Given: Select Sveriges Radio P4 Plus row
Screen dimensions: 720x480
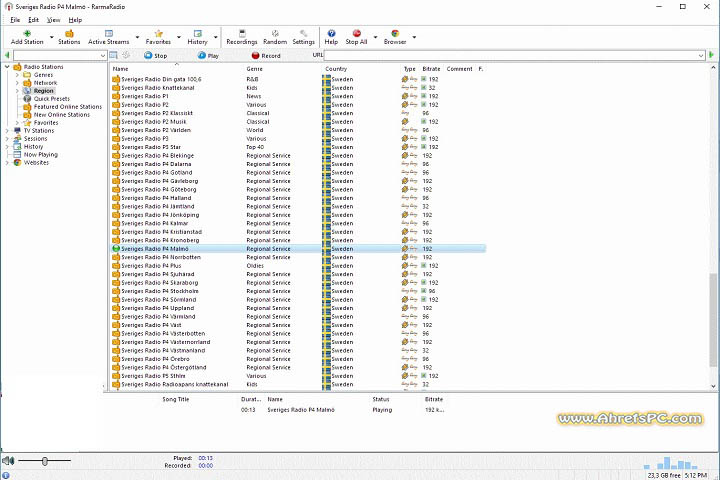Looking at the screenshot, I should point(298,265).
